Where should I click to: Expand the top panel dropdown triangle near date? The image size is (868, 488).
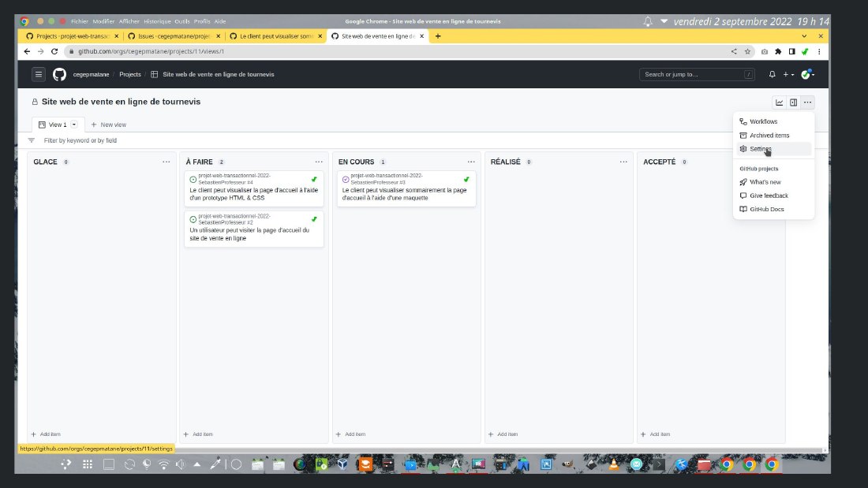[664, 21]
